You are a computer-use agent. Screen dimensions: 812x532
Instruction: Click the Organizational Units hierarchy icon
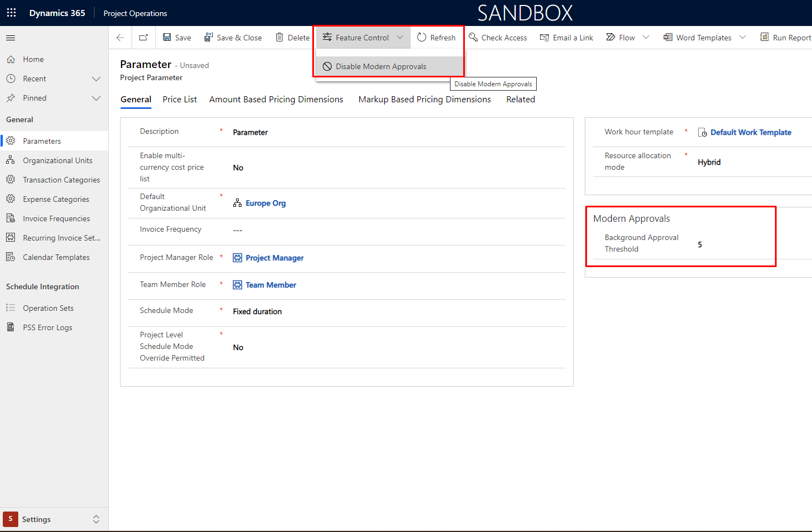[11, 160]
